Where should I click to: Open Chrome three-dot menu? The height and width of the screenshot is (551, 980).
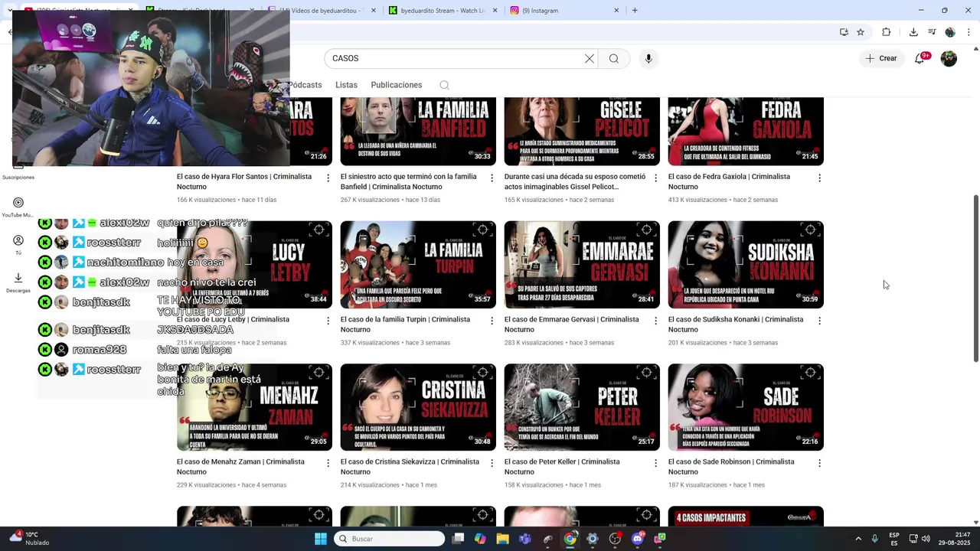coord(969,32)
